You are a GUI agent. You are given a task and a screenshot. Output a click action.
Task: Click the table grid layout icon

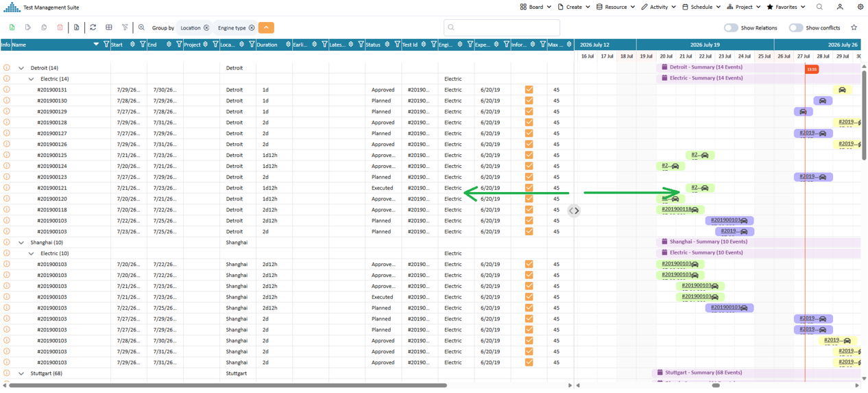pyautogui.click(x=109, y=27)
